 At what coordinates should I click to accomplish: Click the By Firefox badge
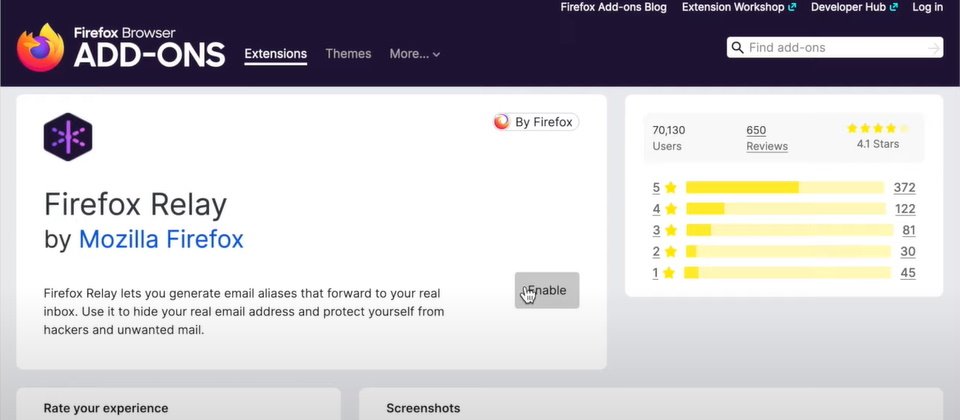coord(536,122)
